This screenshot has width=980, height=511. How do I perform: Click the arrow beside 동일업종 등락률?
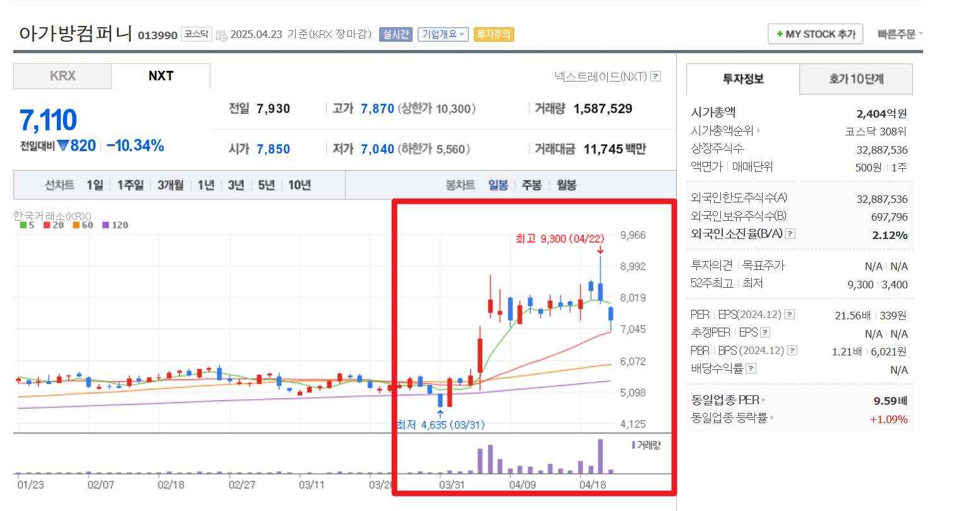pos(771,417)
